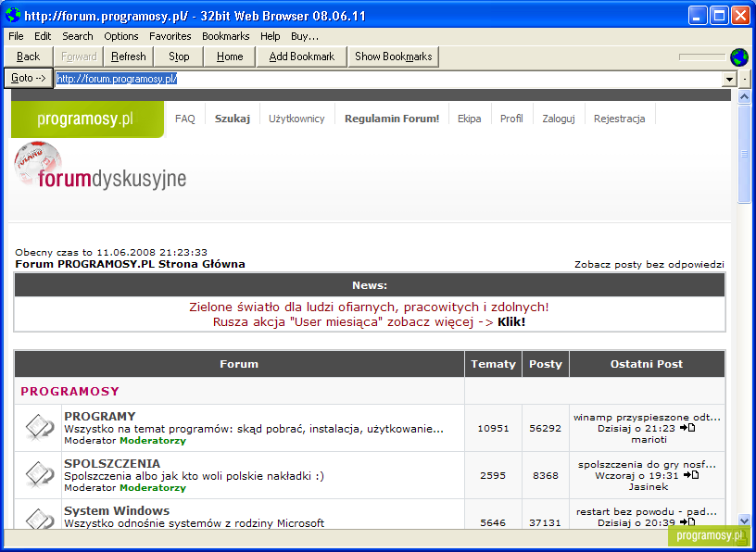Click the SPOLSZCZENIA forum folder icon
The height and width of the screenshot is (552, 756).
point(39,474)
